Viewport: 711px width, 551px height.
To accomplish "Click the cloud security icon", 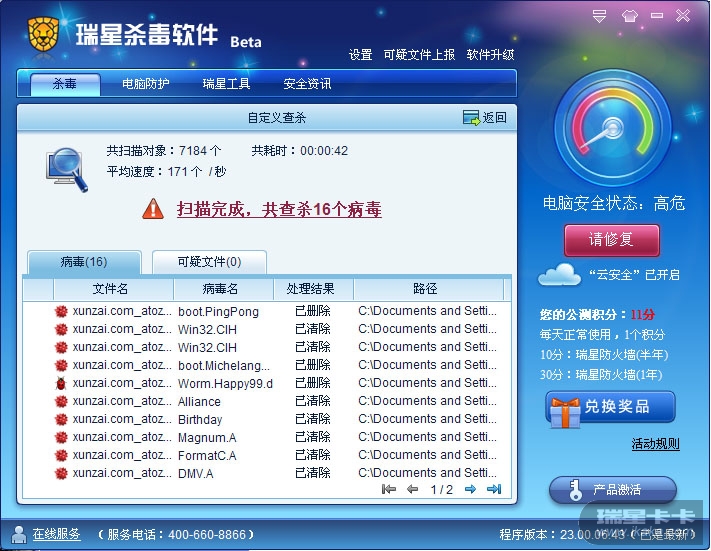I will [559, 274].
